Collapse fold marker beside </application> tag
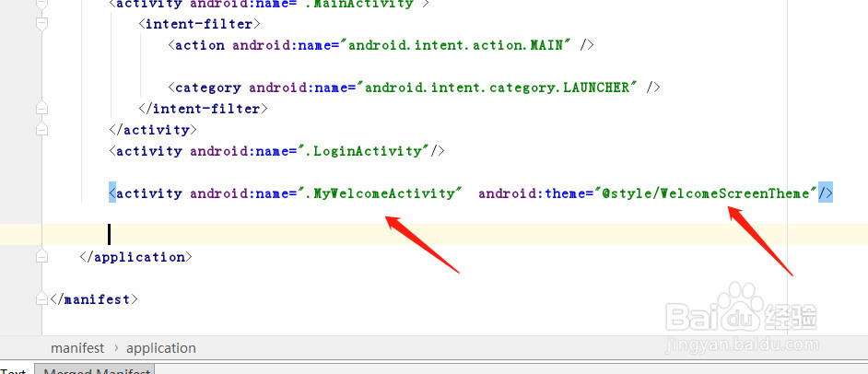 point(41,257)
